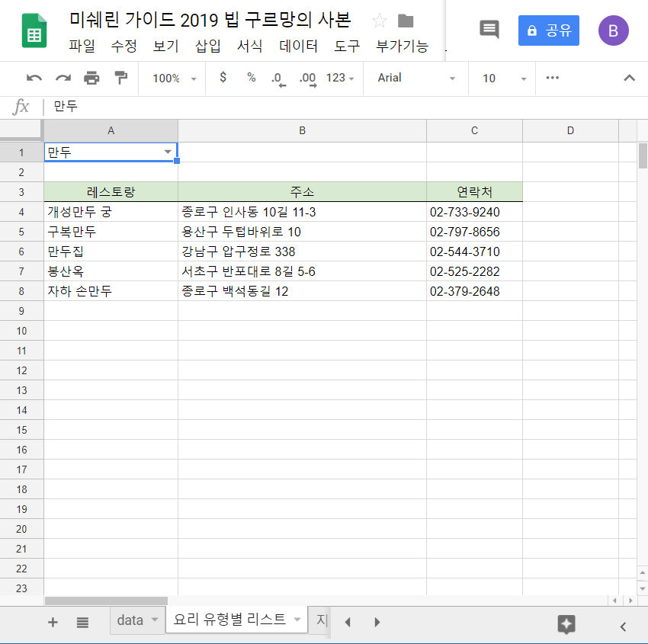This screenshot has width=648, height=644.
Task: Click the blue 공유 share button
Action: click(x=548, y=30)
